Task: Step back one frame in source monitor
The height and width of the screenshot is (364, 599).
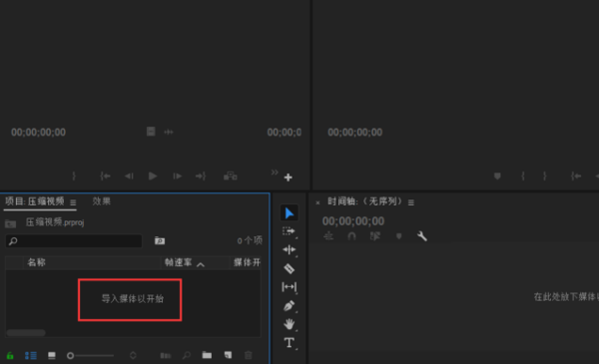Action: (129, 176)
